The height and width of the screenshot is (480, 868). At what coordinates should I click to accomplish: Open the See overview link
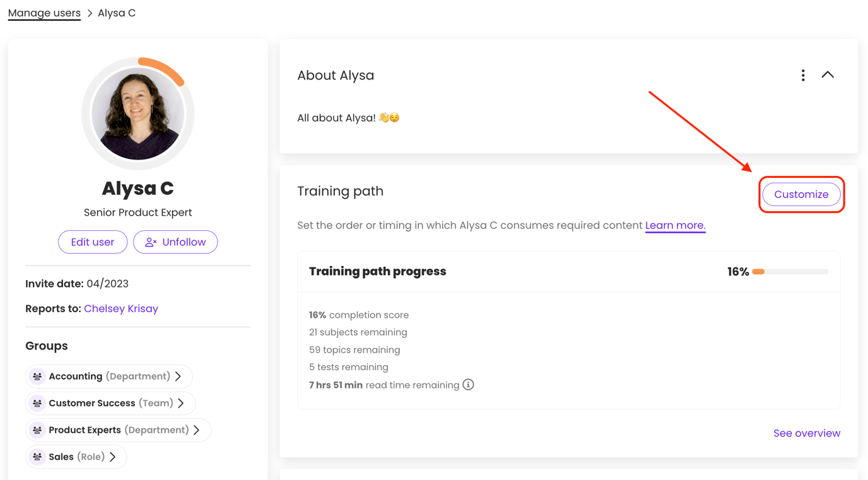pos(807,433)
